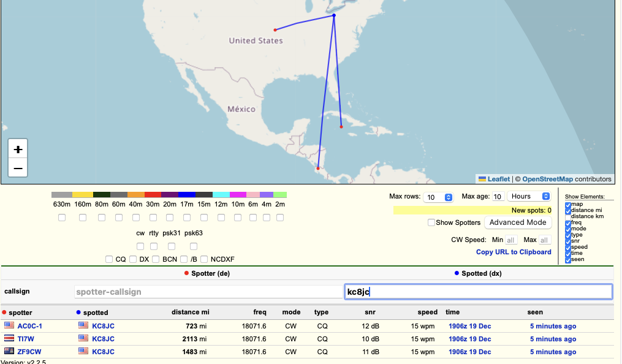Click the Advanced Mode button
This screenshot has height=364, width=622.
[x=518, y=222]
